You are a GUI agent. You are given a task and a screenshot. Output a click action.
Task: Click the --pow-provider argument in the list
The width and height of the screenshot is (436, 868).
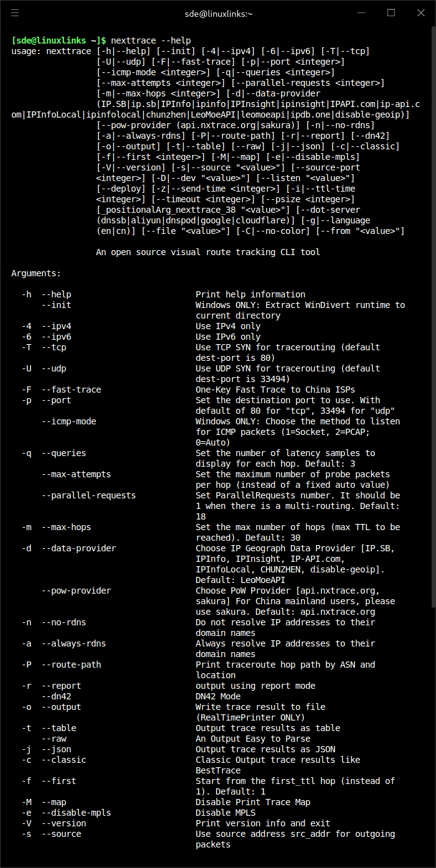pyautogui.click(x=76, y=590)
